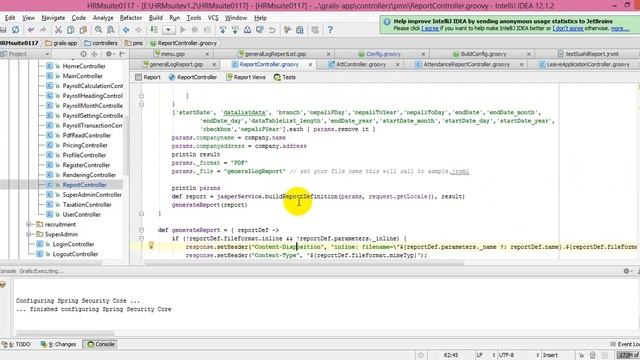This screenshot has width=640, height=360.
Task: Click the Report Views artefact button
Action: pos(246,77)
